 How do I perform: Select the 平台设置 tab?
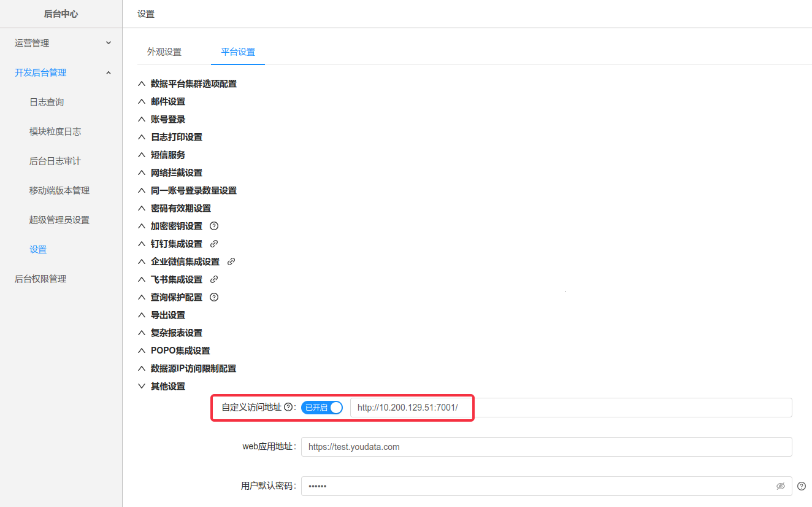[238, 52]
